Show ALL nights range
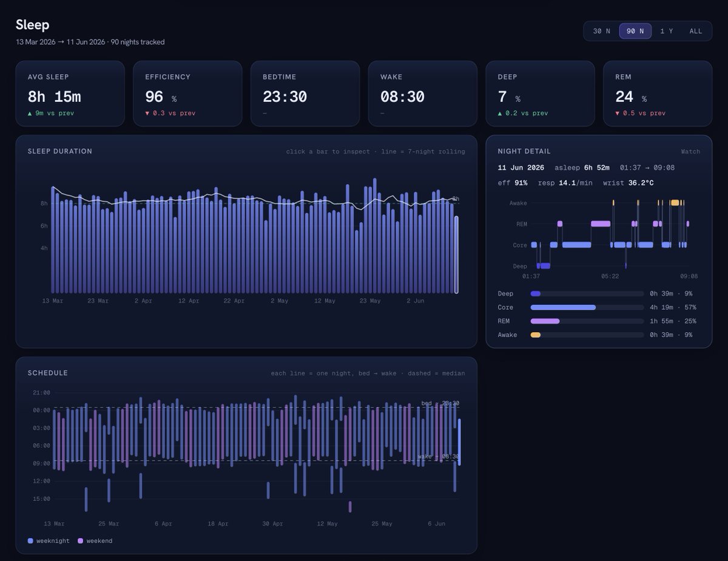The width and height of the screenshot is (728, 561). tap(695, 31)
